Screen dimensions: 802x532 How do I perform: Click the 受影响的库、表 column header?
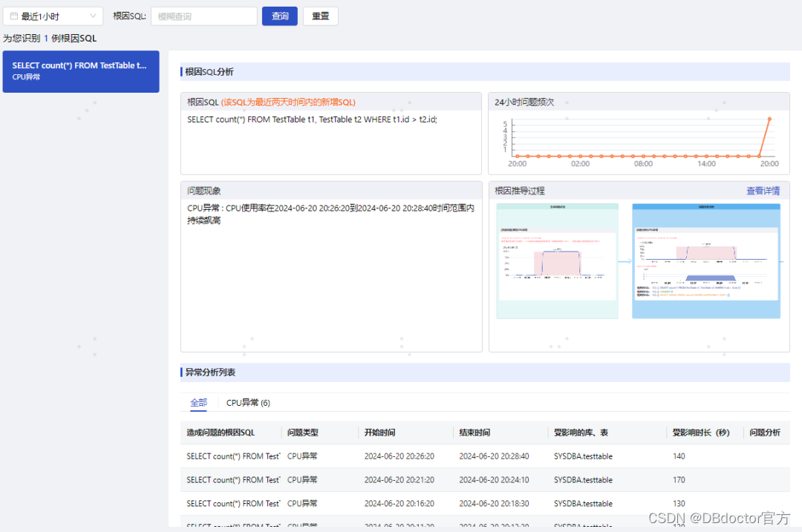pyautogui.click(x=581, y=433)
